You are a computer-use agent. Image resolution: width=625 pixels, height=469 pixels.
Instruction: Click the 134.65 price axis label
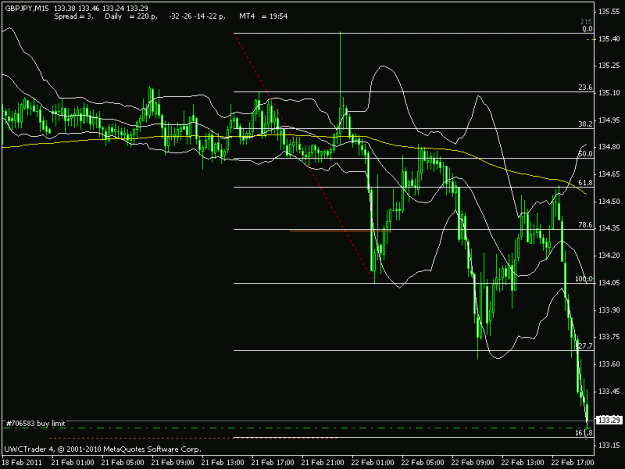point(609,174)
